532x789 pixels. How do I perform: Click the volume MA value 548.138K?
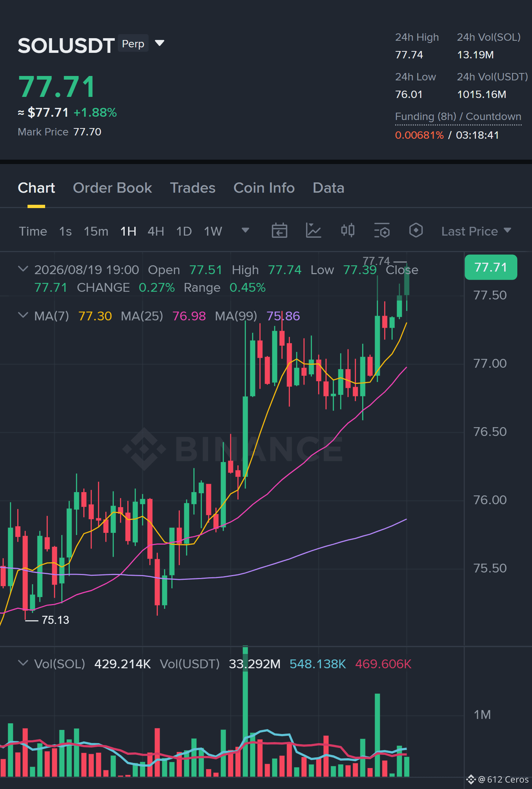point(318,664)
